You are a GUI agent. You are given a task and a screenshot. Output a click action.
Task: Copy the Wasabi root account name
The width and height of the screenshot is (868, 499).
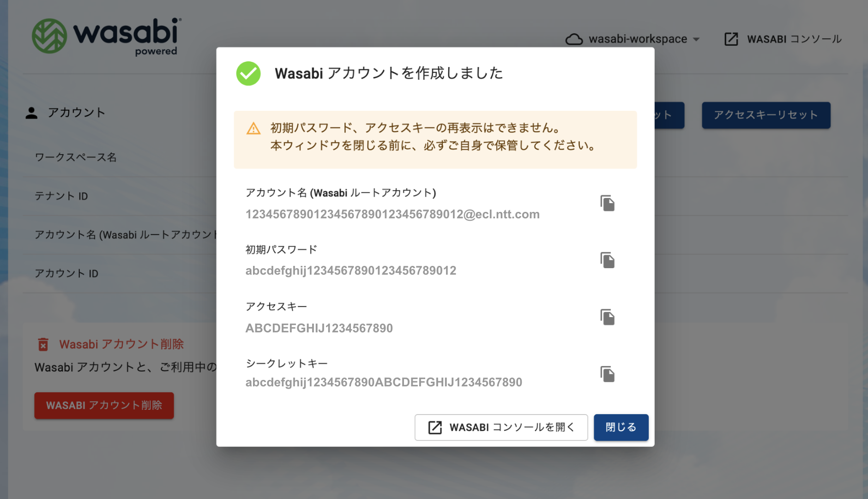pyautogui.click(x=607, y=203)
